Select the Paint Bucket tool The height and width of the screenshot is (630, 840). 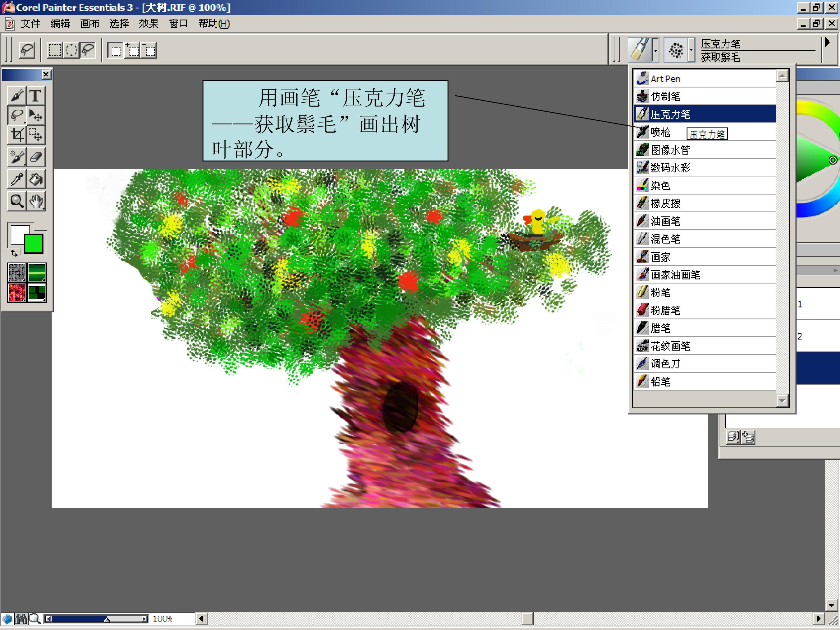[36, 179]
